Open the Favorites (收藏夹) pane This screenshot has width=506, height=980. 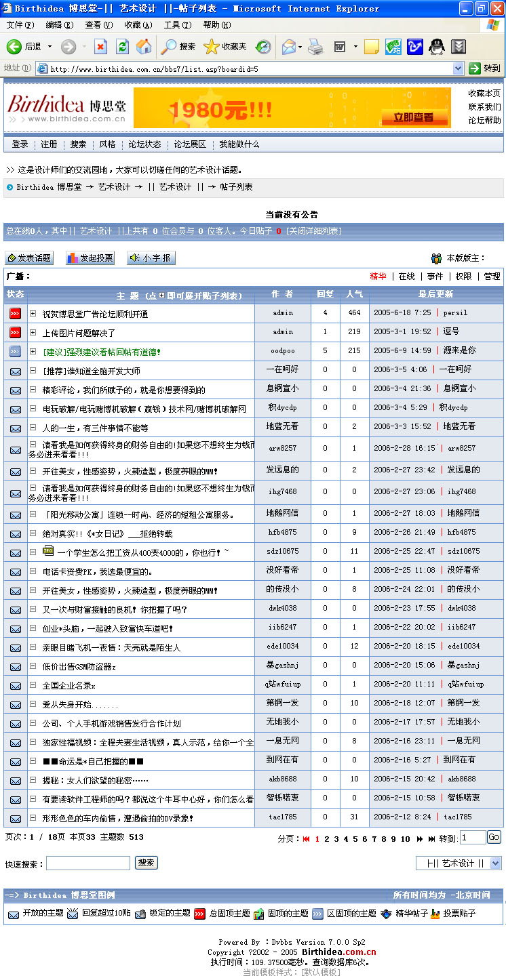[225, 47]
